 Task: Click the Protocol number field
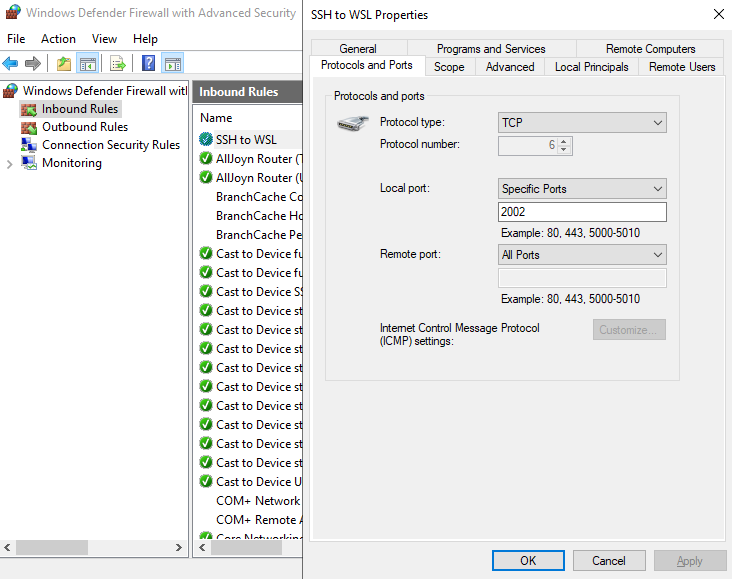[x=528, y=146]
